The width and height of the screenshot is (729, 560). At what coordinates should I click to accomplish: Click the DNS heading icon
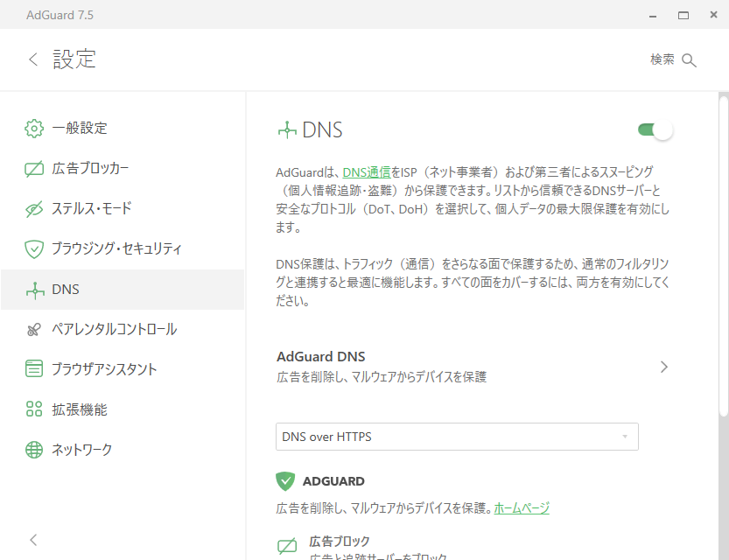tap(287, 130)
